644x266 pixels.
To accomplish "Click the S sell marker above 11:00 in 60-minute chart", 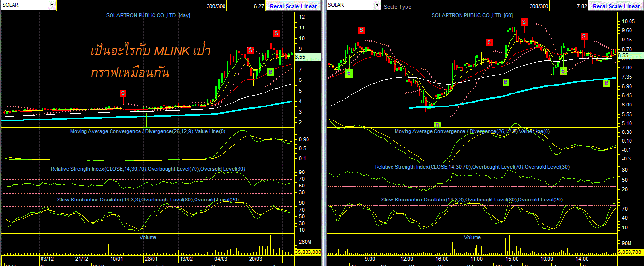I will point(490,42).
